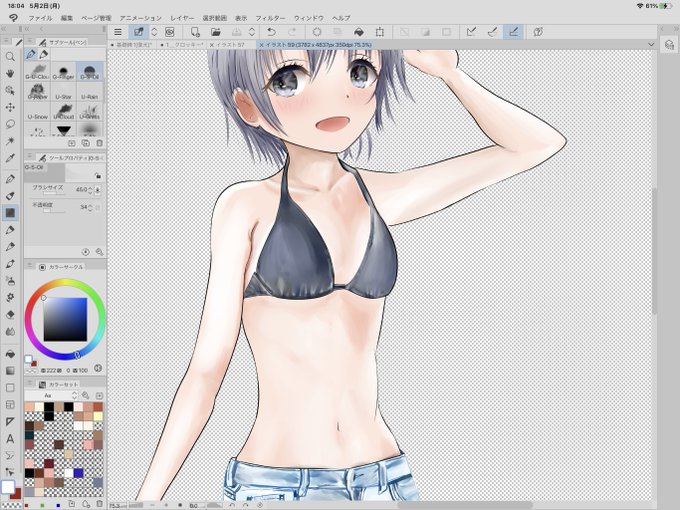The image size is (680, 510).
Task: Select U-Star brush sub tool
Action: tap(64, 92)
